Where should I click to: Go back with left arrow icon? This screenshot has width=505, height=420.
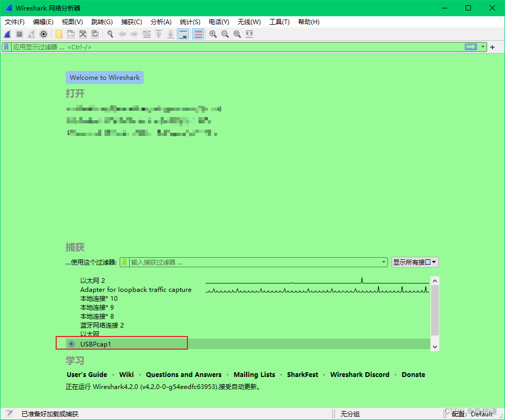[x=122, y=34]
